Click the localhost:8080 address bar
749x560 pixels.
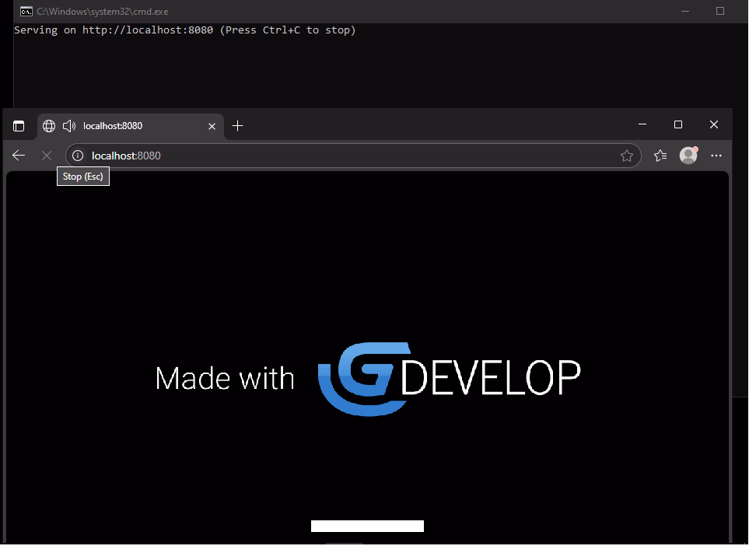(x=350, y=156)
